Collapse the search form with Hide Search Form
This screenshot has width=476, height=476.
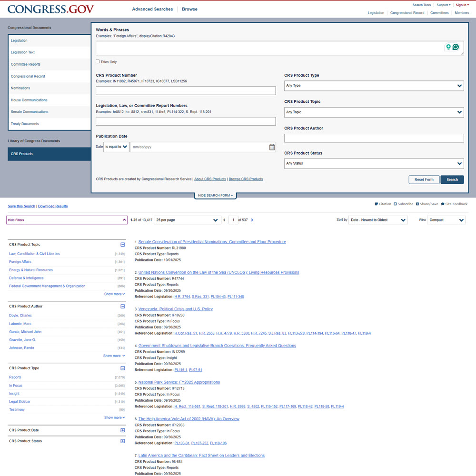[215, 196]
